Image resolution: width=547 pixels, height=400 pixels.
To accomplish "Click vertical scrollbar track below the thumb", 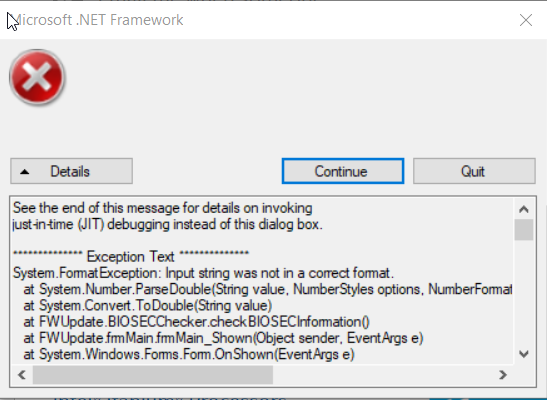I will pos(524,293).
